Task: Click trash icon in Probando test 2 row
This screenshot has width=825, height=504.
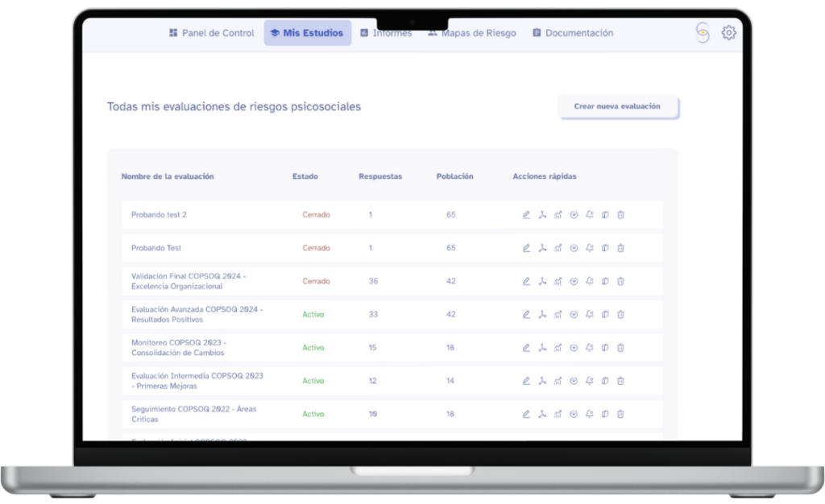Action: tap(620, 215)
